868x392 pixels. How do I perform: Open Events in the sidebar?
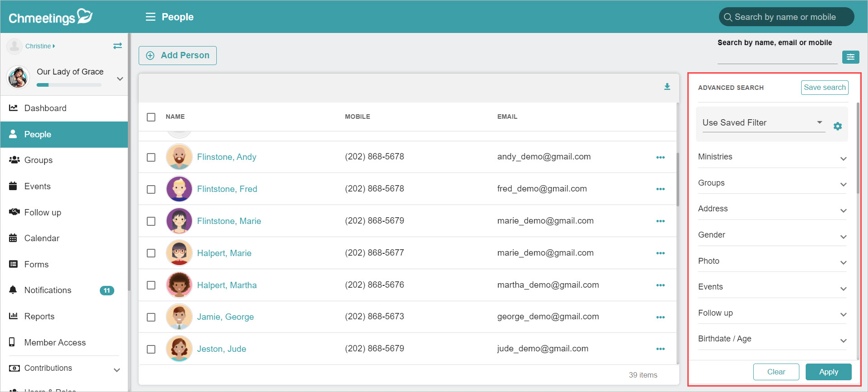tap(64, 186)
